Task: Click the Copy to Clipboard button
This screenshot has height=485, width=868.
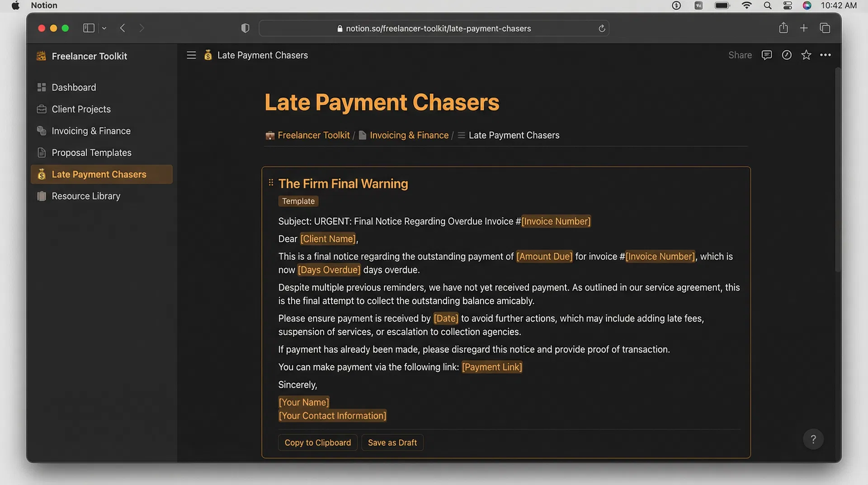Action: pos(317,442)
